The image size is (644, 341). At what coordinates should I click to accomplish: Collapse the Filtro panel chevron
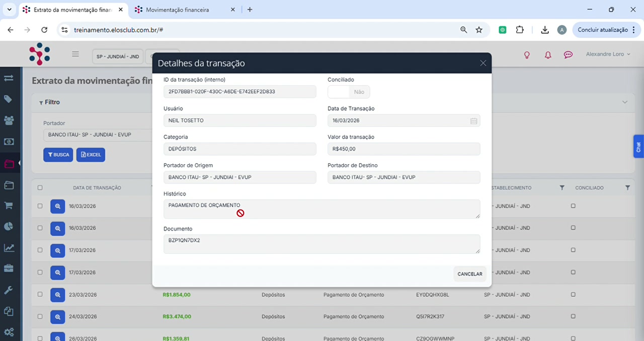point(625,102)
